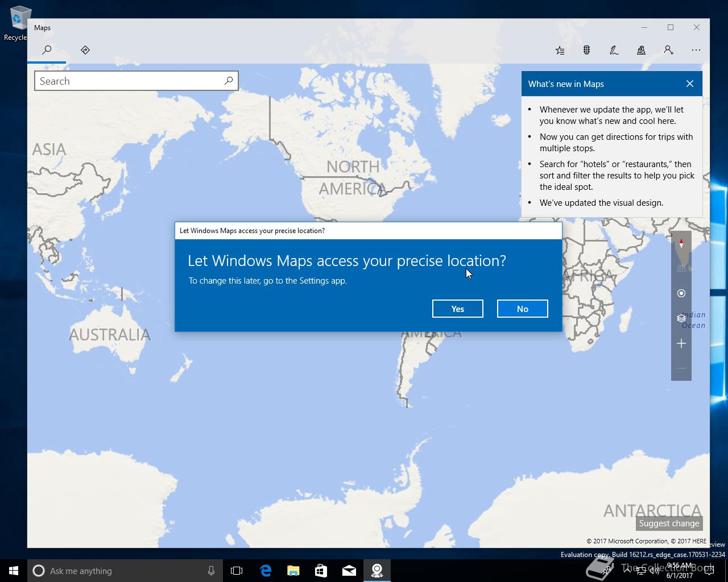Zoom out with the minus button
Viewport: 728px width, 582px height.
pos(681,368)
